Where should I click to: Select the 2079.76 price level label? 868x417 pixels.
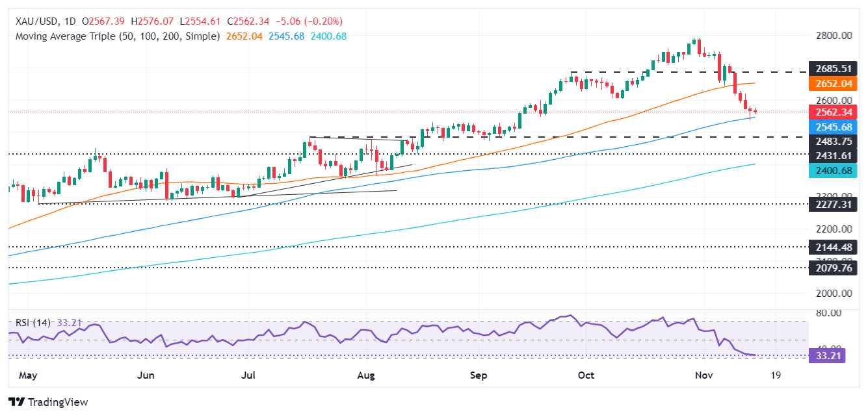coord(835,268)
